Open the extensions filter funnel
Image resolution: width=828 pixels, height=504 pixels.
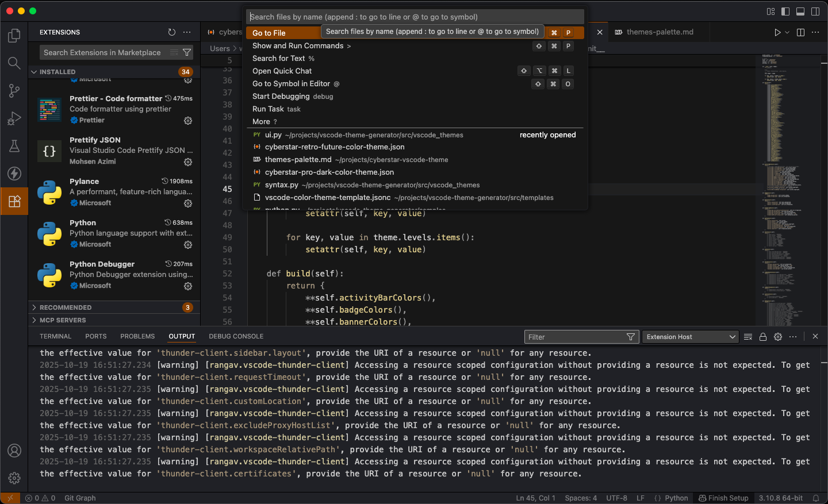[x=187, y=52]
